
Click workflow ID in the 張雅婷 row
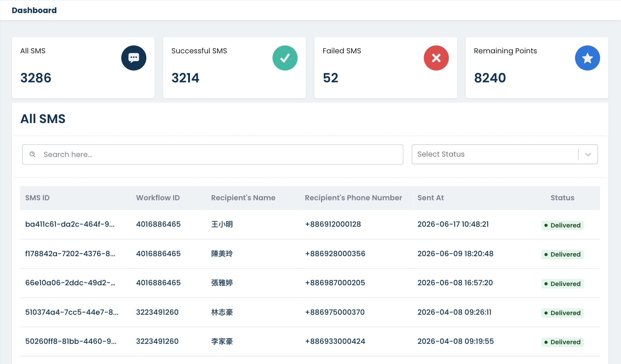pos(158,283)
